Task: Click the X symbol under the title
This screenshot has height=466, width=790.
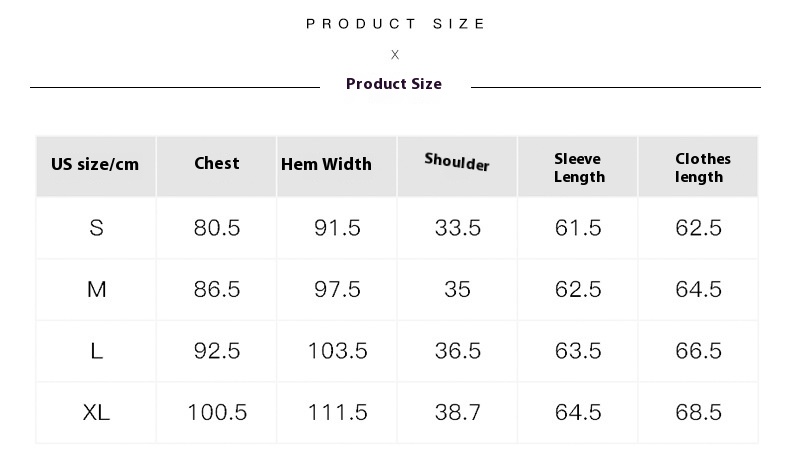Action: pyautogui.click(x=395, y=54)
